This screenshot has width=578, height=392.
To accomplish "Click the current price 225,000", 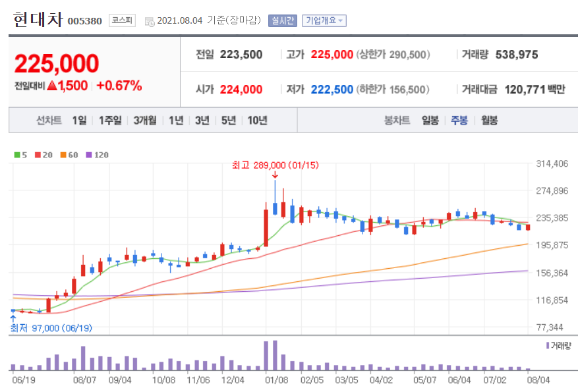I will (57, 63).
